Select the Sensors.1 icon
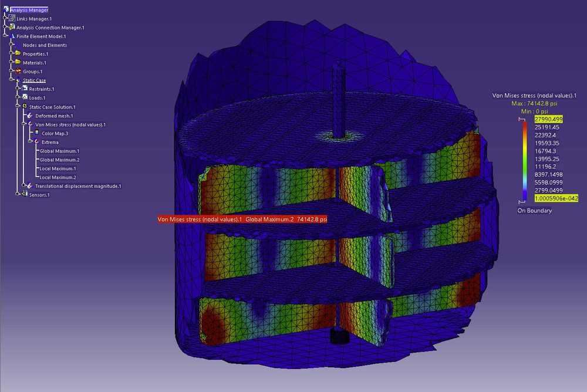This screenshot has width=587, height=392. pos(25,194)
